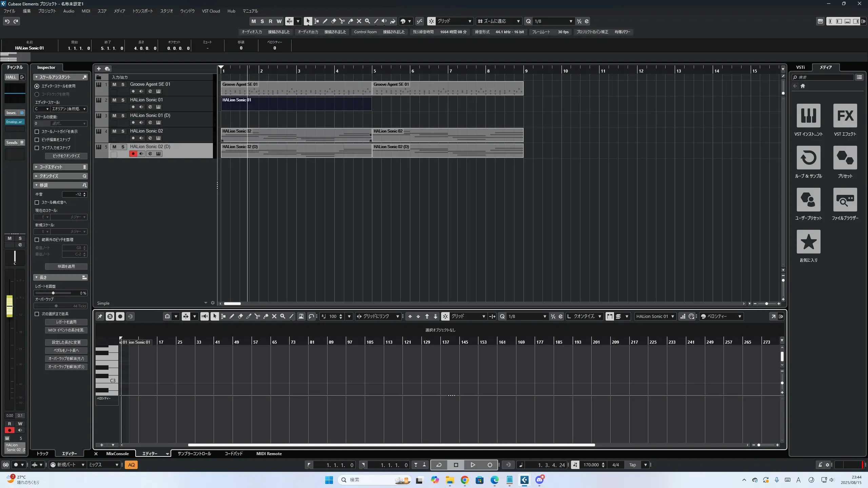The width and height of the screenshot is (868, 488).
Task: Open the ズームに適応 grid dropdown
Action: click(x=499, y=21)
